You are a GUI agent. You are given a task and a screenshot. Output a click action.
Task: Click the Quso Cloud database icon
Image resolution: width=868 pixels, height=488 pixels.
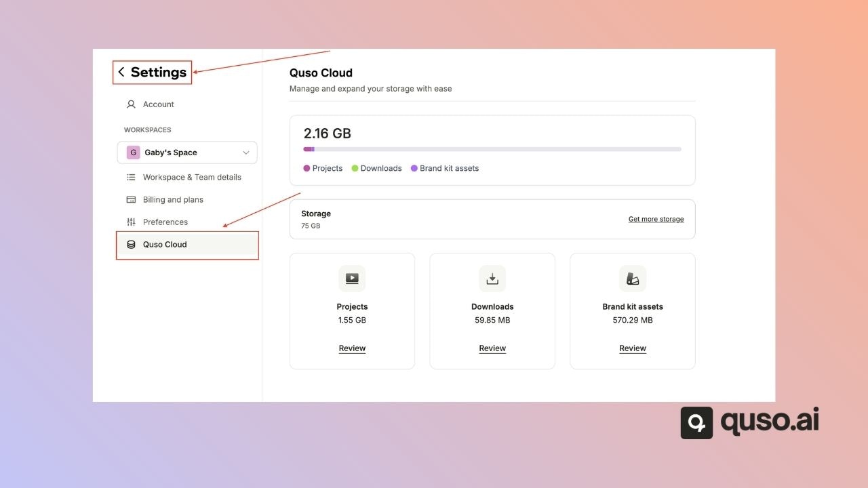[x=131, y=244]
